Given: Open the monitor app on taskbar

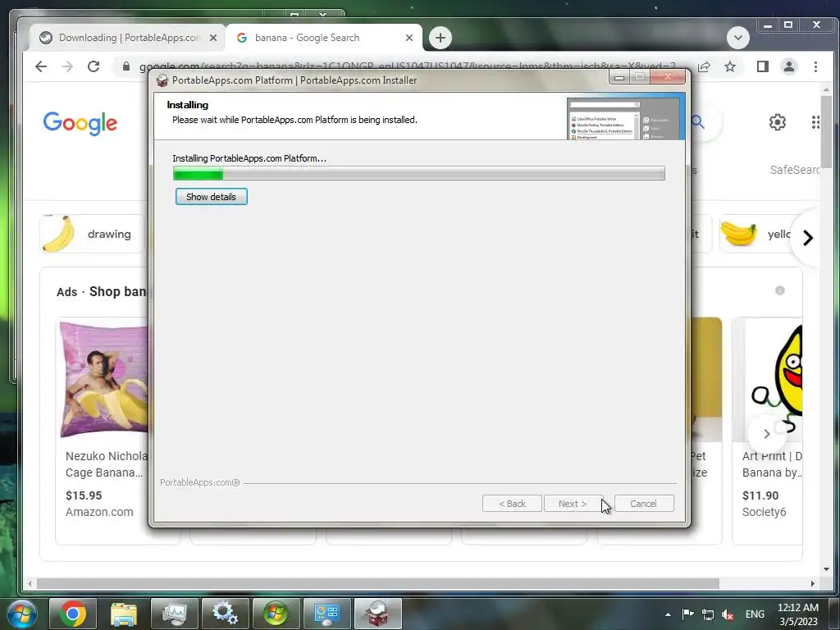Looking at the screenshot, I should click(x=175, y=614).
